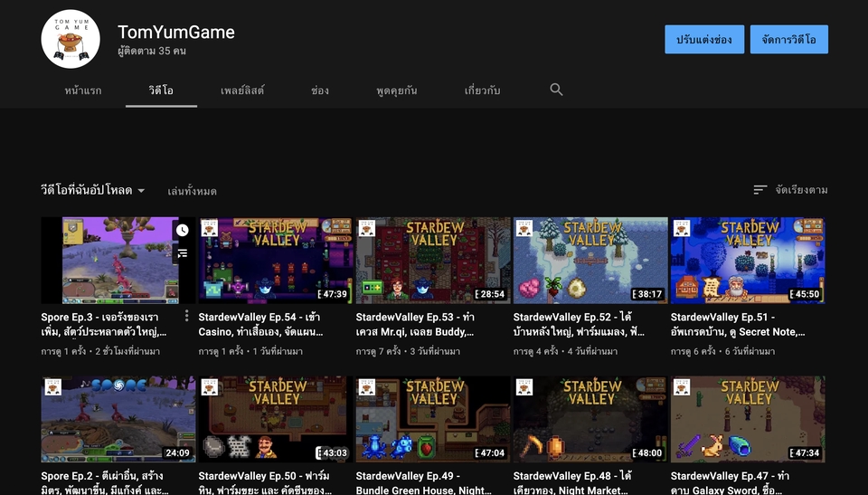Click the StardewValley Ep.51 title
This screenshot has width=868, height=495.
738,324
